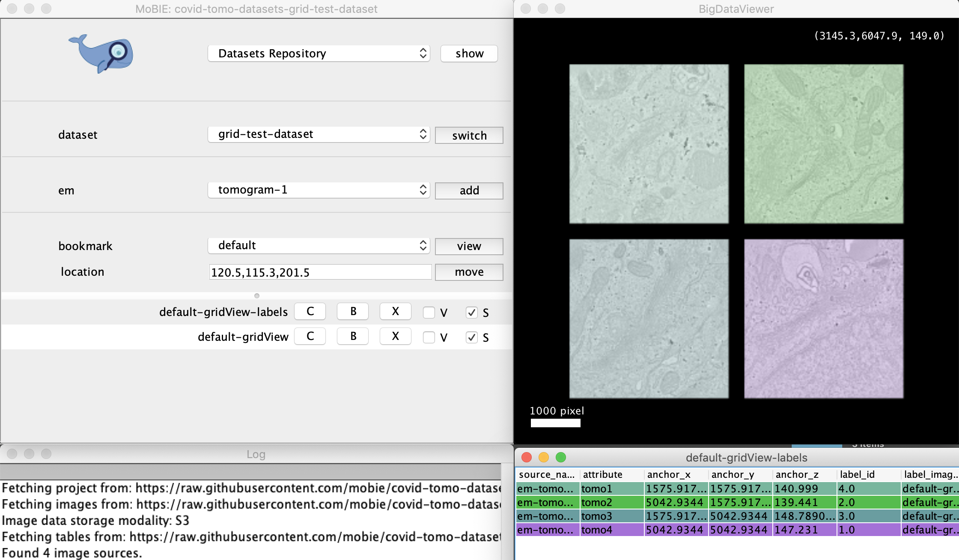
Task: Select the tomo2 row in the table
Action: tap(612, 502)
